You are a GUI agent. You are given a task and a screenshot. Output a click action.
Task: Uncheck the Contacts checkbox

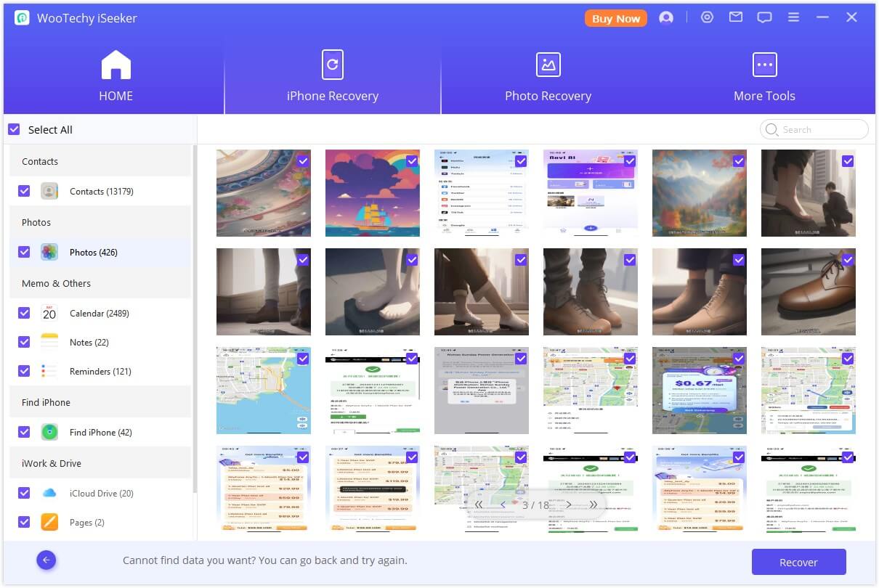[x=24, y=191]
